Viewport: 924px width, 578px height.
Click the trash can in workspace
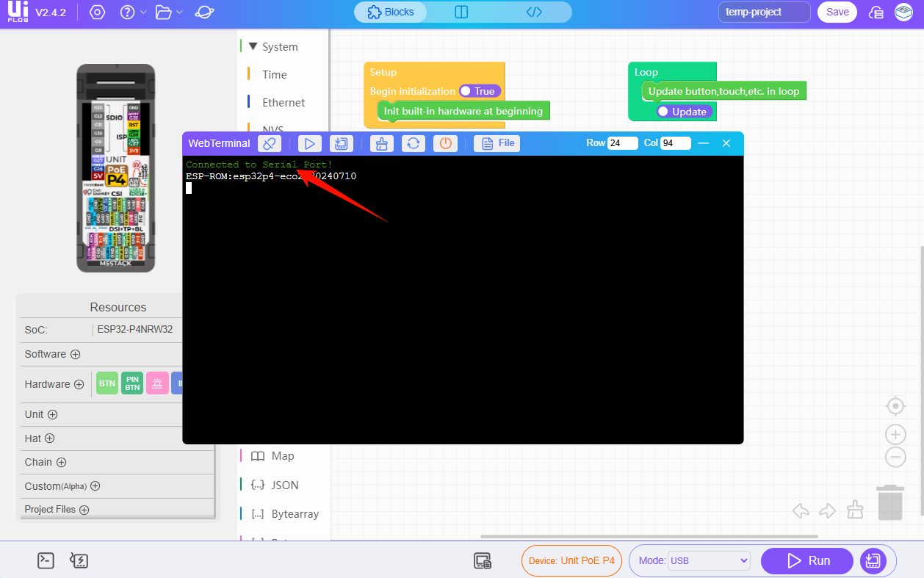point(890,502)
